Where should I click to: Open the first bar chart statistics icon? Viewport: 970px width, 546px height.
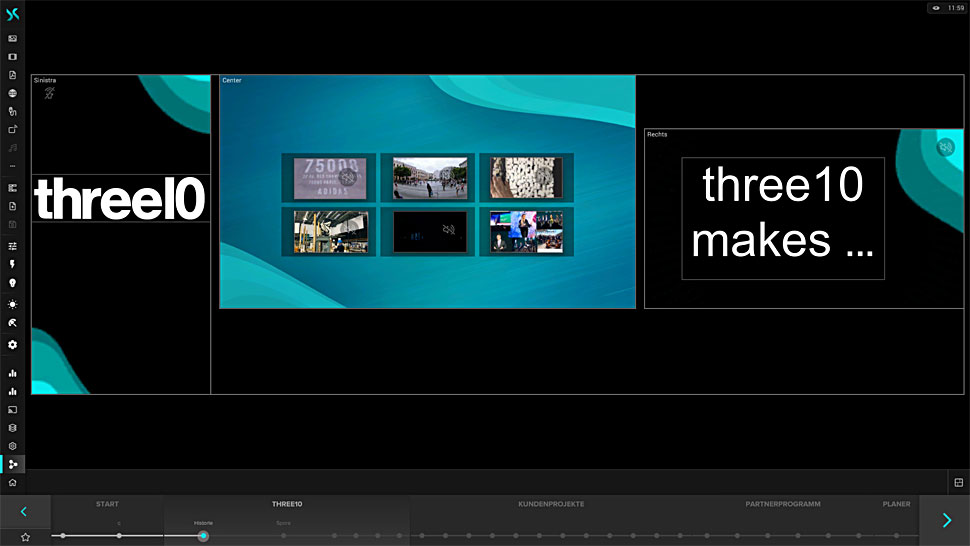[x=12, y=373]
